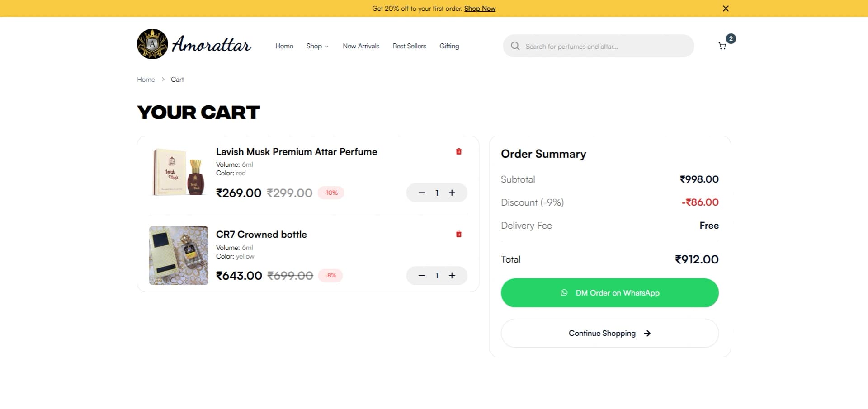Click the Color: yellow label
Image resolution: width=868 pixels, height=409 pixels.
235,256
